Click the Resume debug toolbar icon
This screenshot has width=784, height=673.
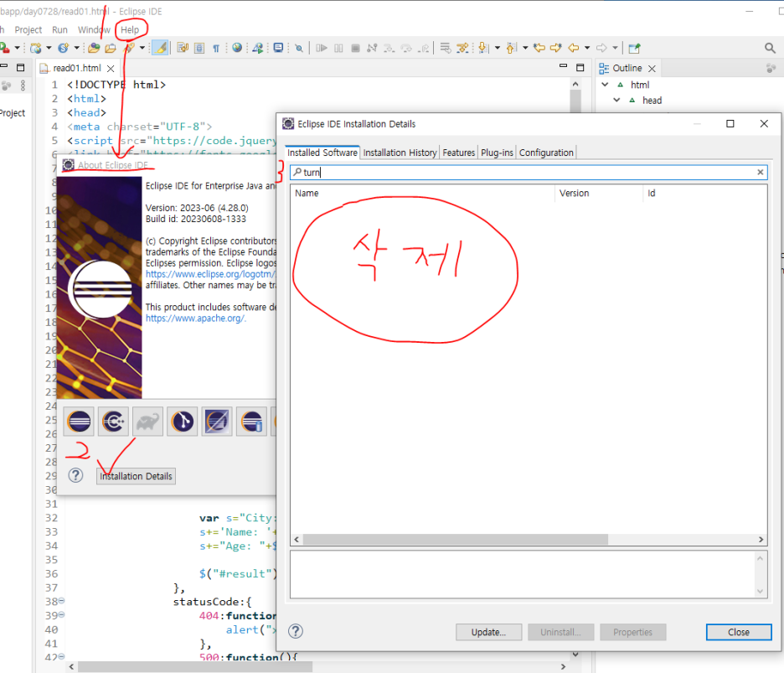click(322, 48)
